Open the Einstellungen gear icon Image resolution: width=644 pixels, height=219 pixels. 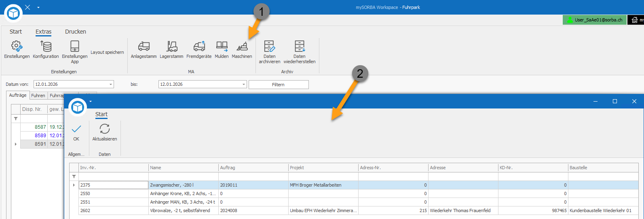17,46
